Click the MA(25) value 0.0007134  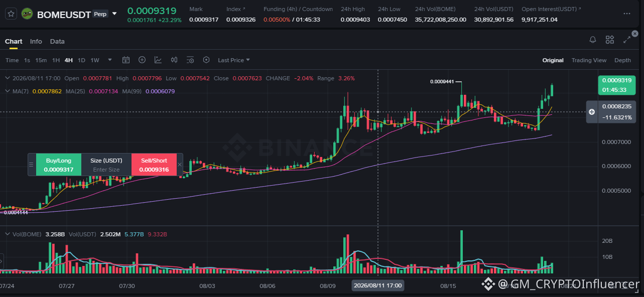point(103,91)
